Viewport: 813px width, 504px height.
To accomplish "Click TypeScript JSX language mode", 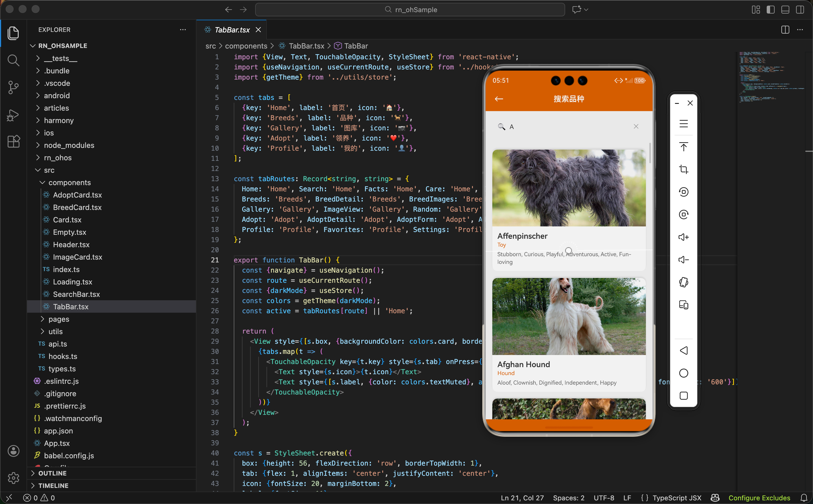I will point(677,498).
